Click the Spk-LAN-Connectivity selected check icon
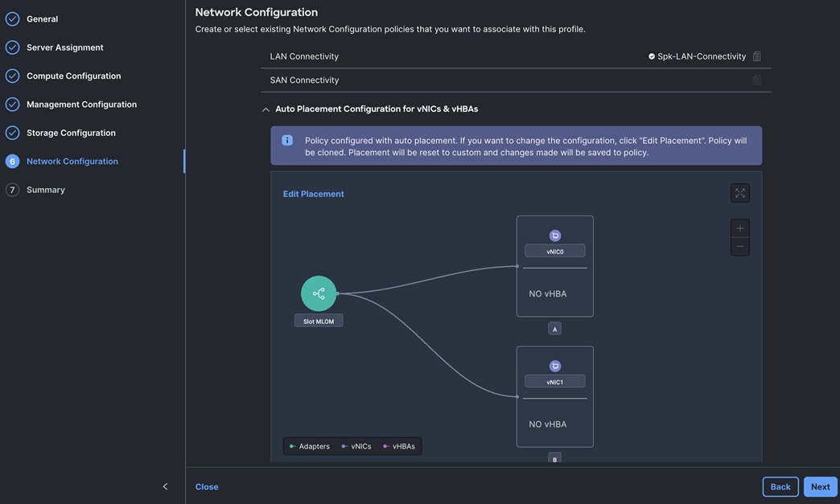Screen dimensions: 840x504 coord(652,56)
